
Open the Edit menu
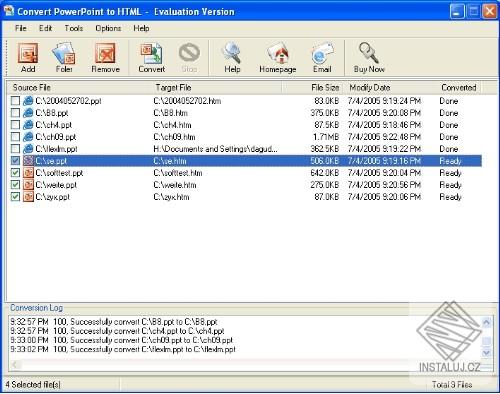pos(46,28)
